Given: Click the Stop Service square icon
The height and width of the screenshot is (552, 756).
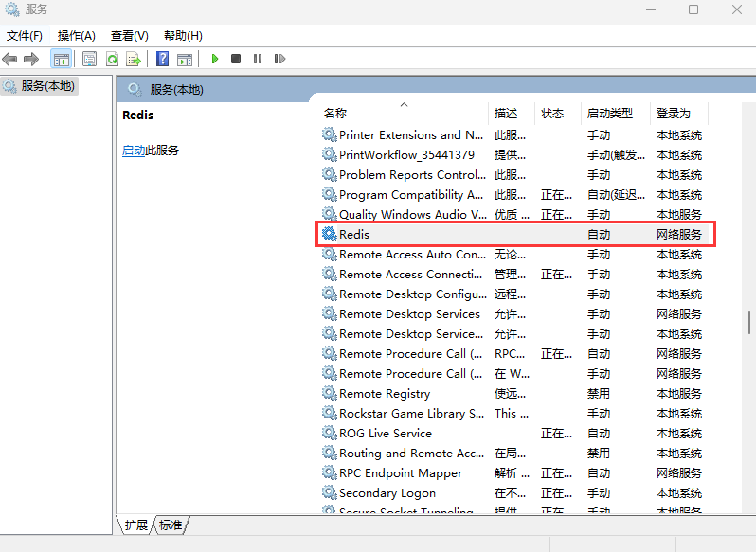Looking at the screenshot, I should (x=236, y=59).
